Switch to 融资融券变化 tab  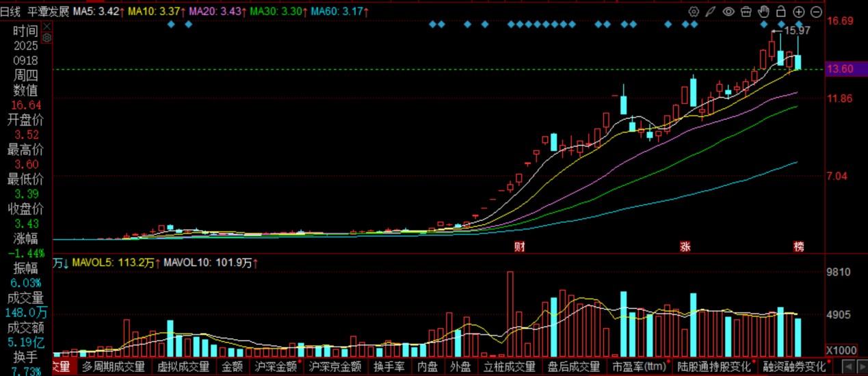(x=794, y=367)
